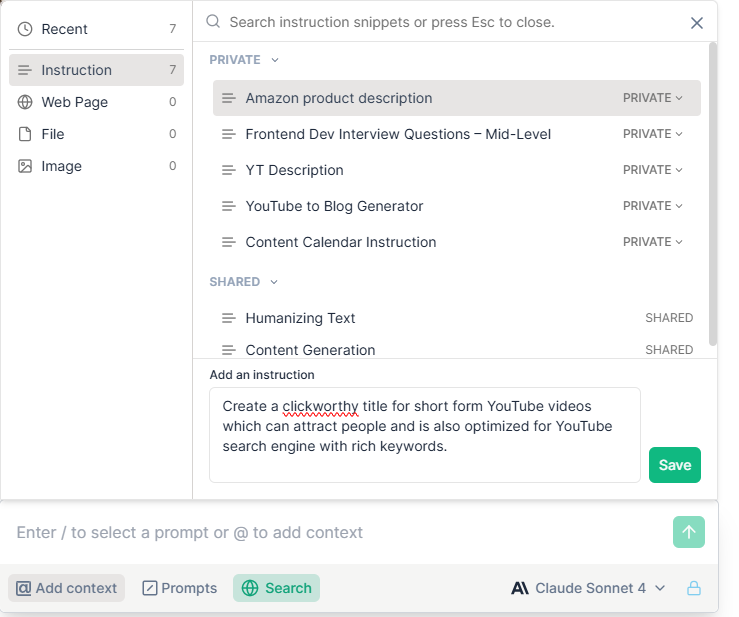The image size is (739, 617).
Task: Click the search magnifier icon
Action: (x=213, y=22)
